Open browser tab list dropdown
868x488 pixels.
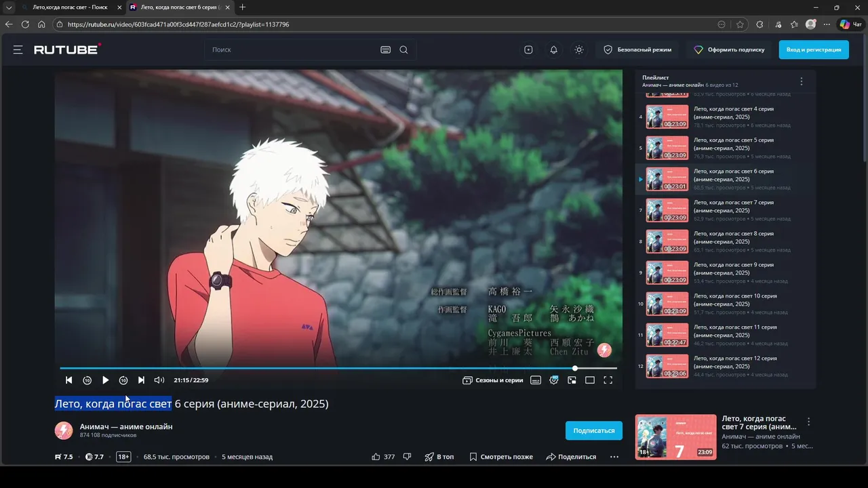point(9,7)
